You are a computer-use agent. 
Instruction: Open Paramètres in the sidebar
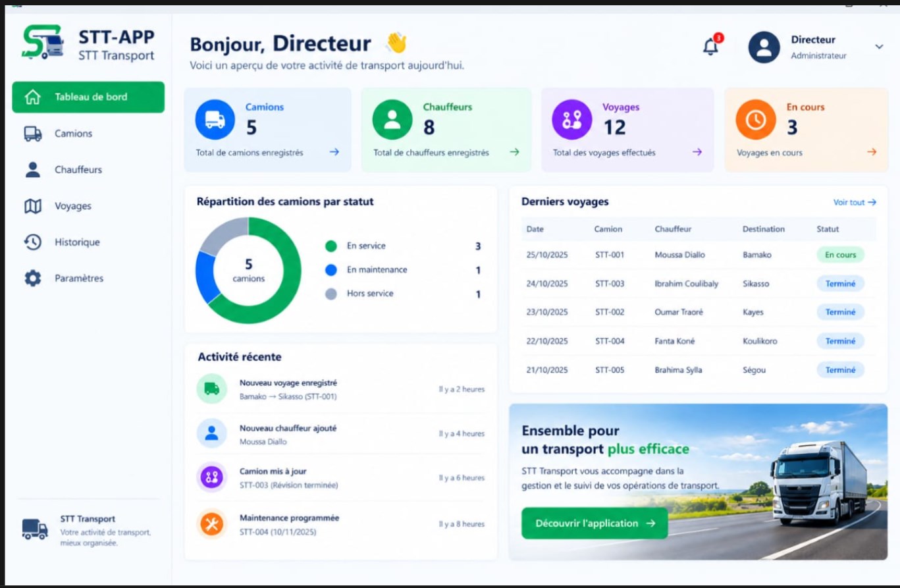pos(88,279)
